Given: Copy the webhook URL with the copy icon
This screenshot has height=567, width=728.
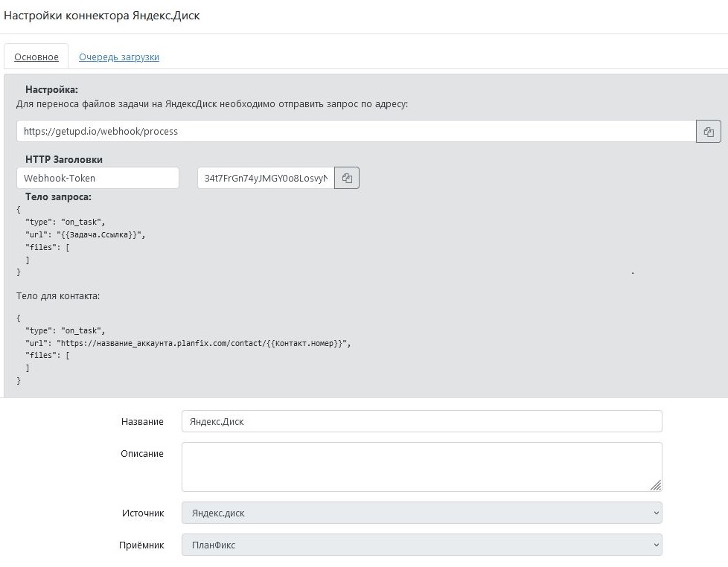Looking at the screenshot, I should (x=708, y=131).
